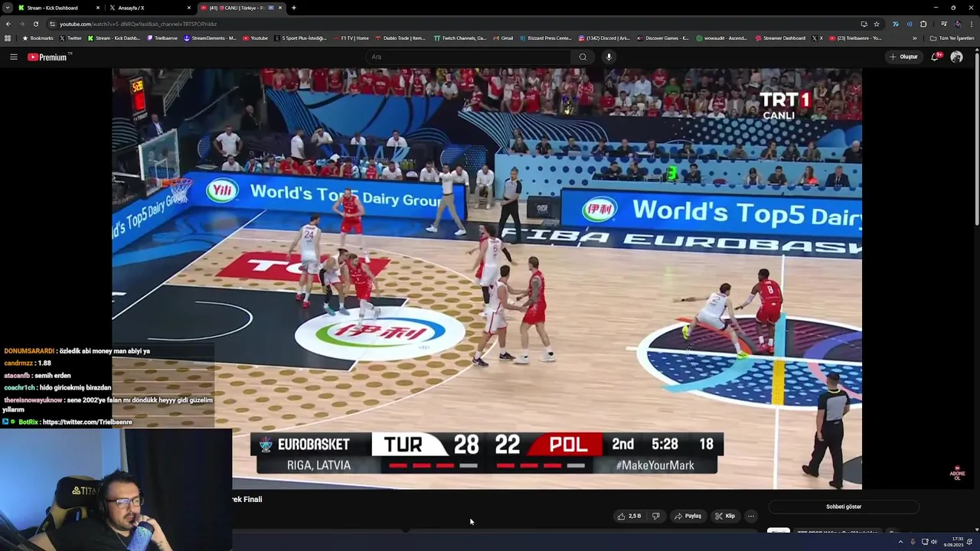The height and width of the screenshot is (551, 980).
Task: Open media controls icon in Chrome toolbar
Action: [943, 24]
